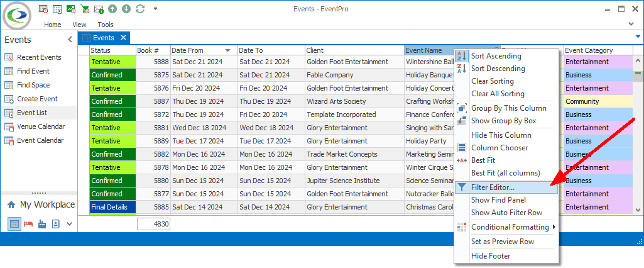Viewport: 644px width, 268px height.
Task: Click the refresh arrows toolbar icon
Action: [x=140, y=9]
